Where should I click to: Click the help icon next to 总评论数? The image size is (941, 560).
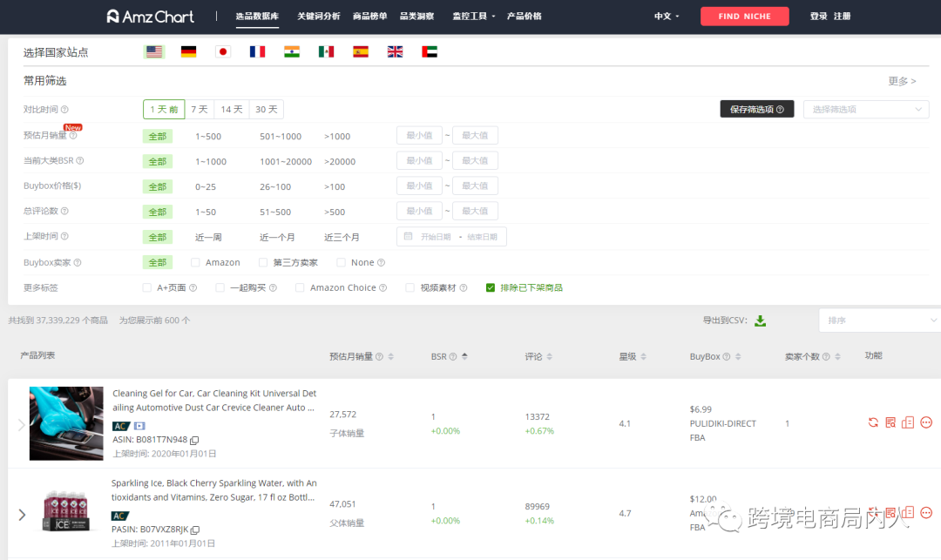pyautogui.click(x=64, y=211)
